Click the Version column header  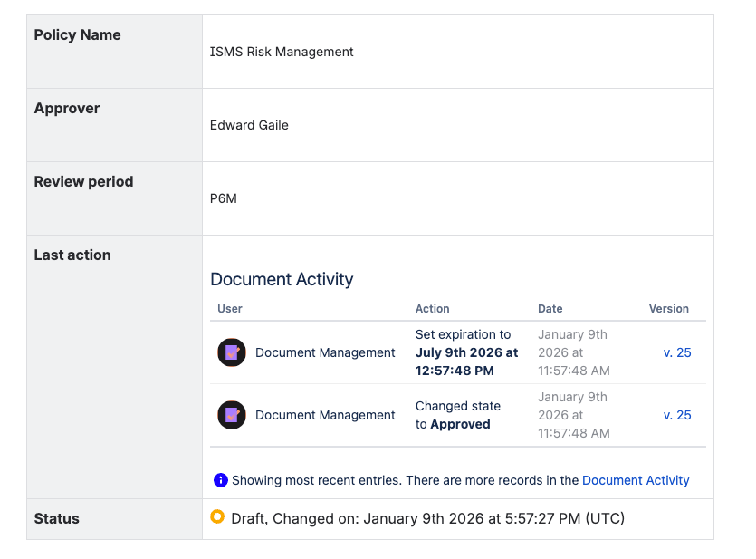[669, 309]
